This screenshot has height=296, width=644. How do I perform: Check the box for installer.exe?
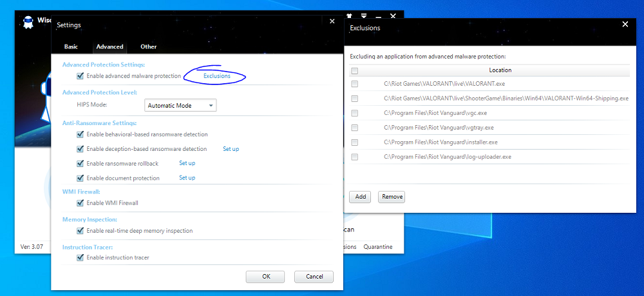pyautogui.click(x=355, y=143)
